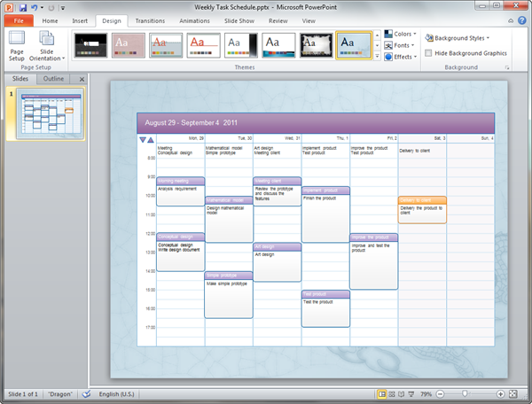Click the zoom slider handle
Viewport: 532px width, 404px height.
click(465, 393)
